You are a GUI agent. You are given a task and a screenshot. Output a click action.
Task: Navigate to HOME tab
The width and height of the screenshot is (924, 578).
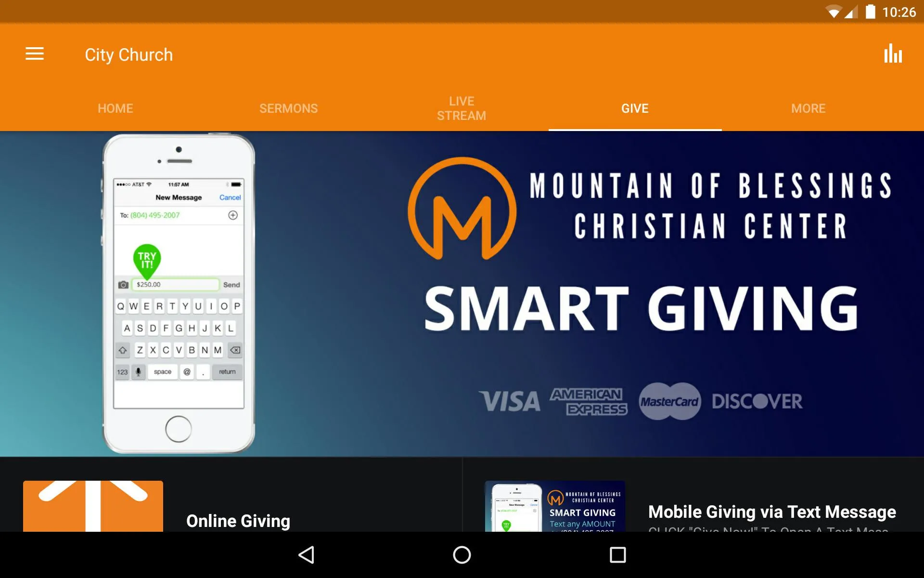coord(115,108)
